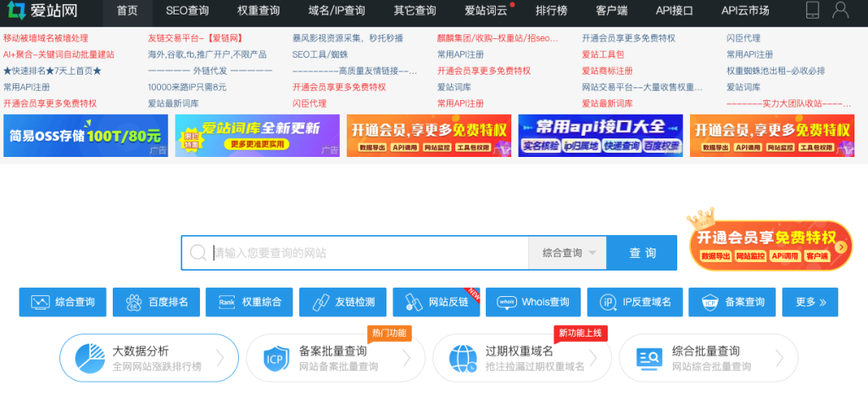
Task: Open the API接口 navigation item
Action: (674, 10)
